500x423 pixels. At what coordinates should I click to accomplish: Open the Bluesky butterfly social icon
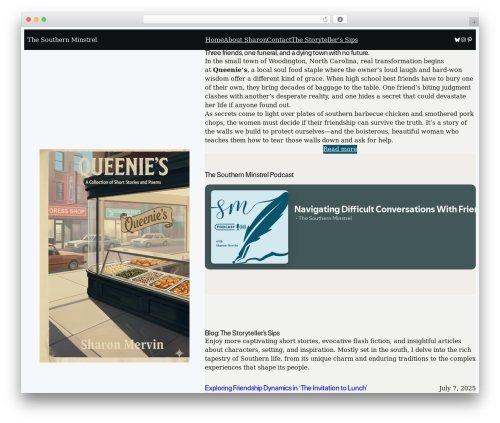point(457,40)
